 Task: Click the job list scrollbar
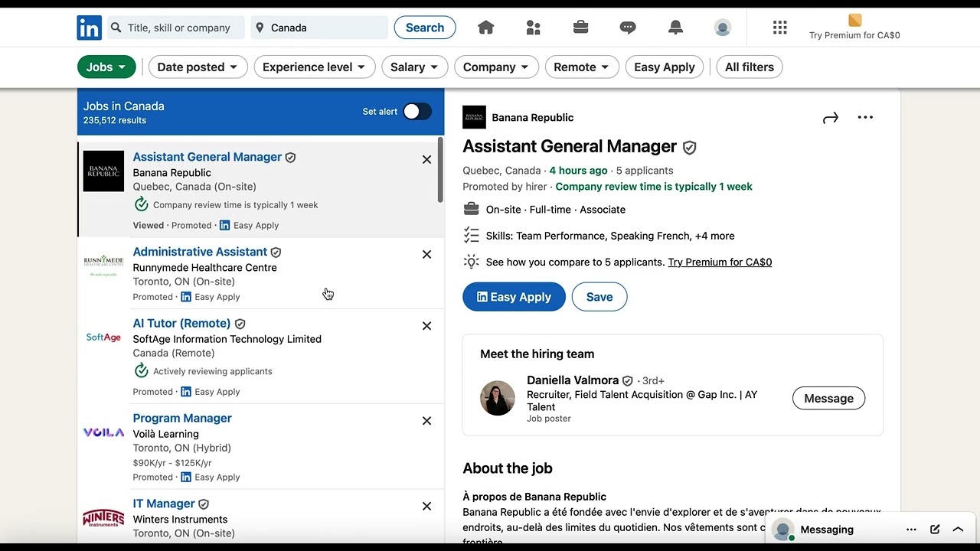pos(440,170)
